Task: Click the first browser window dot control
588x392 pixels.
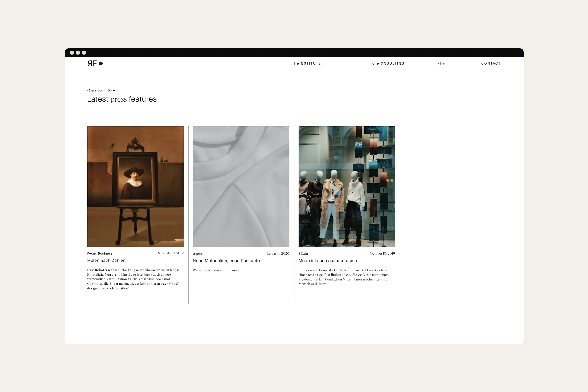Action: (x=72, y=52)
